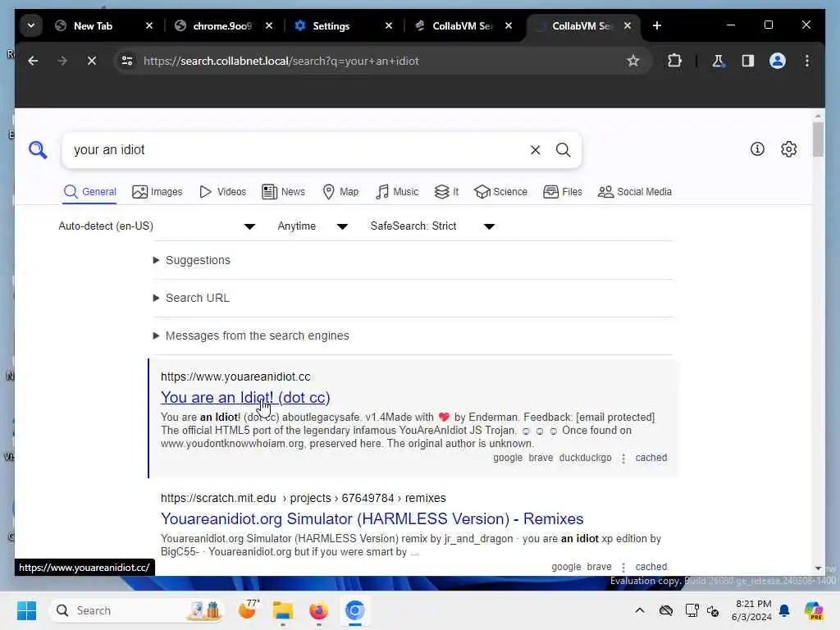Click the duckduckgo engine label
Viewport: 840px width, 630px height.
pyautogui.click(x=585, y=458)
